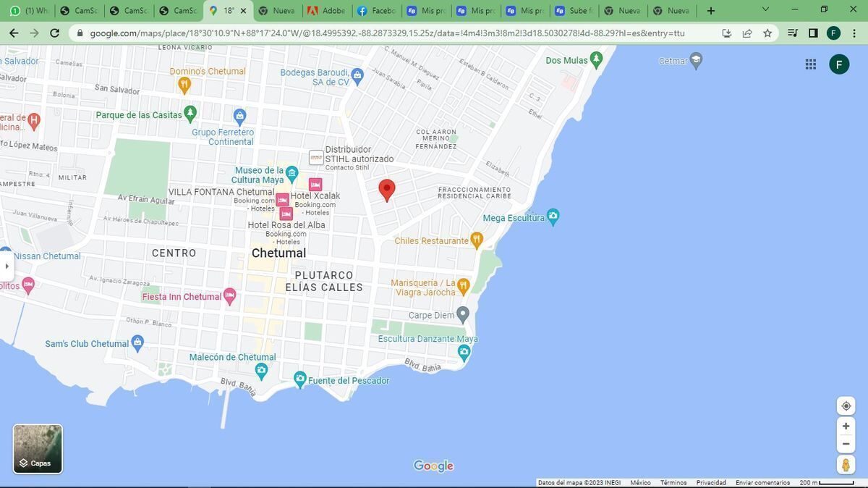Open Chrome profile F avatar
The height and width of the screenshot is (488, 868).
point(833,33)
